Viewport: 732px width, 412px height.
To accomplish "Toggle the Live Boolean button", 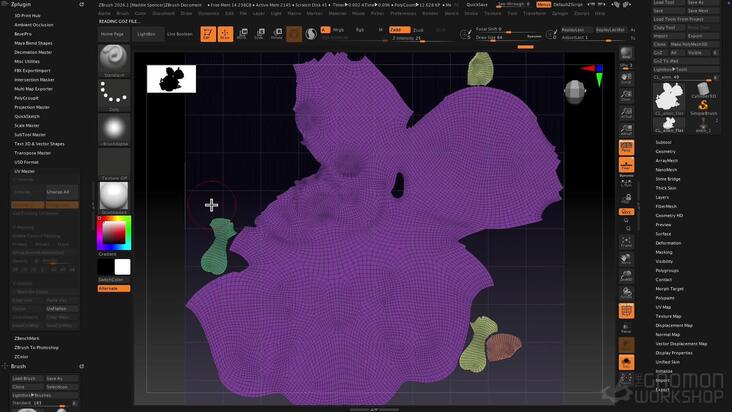I will [180, 34].
